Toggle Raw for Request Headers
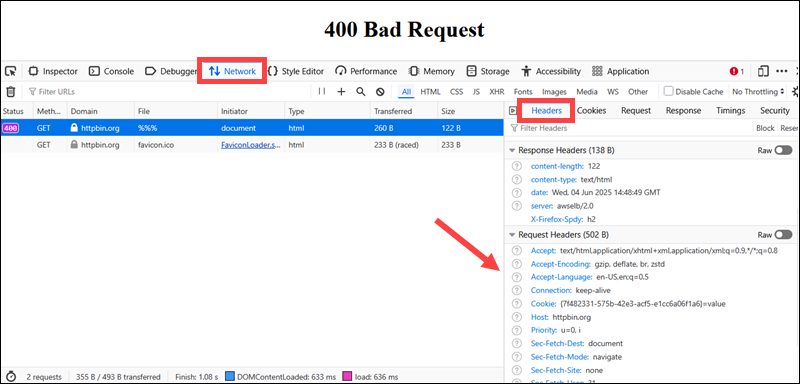The image size is (800, 384). click(x=783, y=235)
